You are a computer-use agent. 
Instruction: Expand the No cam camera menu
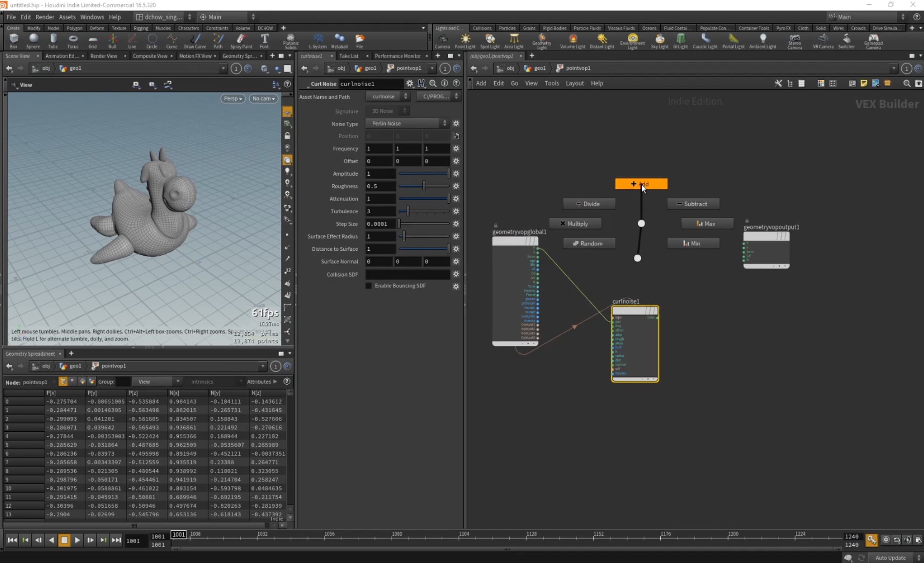coord(263,99)
